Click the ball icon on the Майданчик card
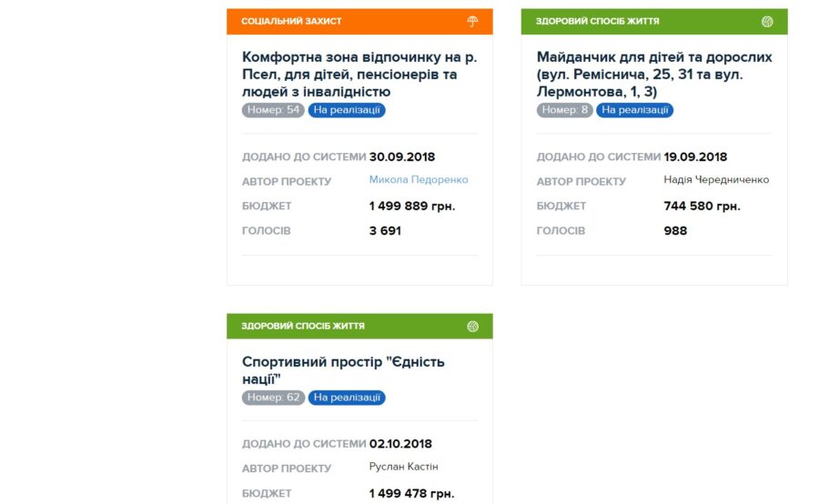The width and height of the screenshot is (819, 504). click(x=767, y=21)
